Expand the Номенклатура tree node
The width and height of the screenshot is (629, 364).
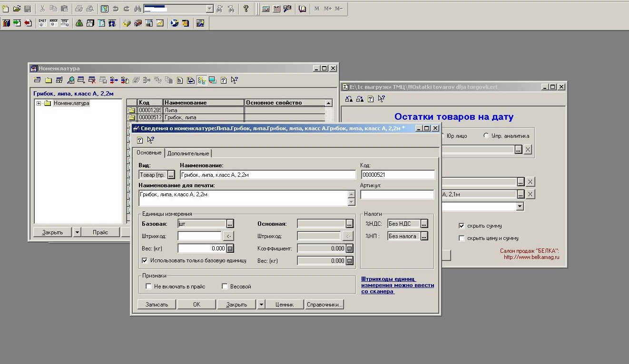click(x=39, y=103)
